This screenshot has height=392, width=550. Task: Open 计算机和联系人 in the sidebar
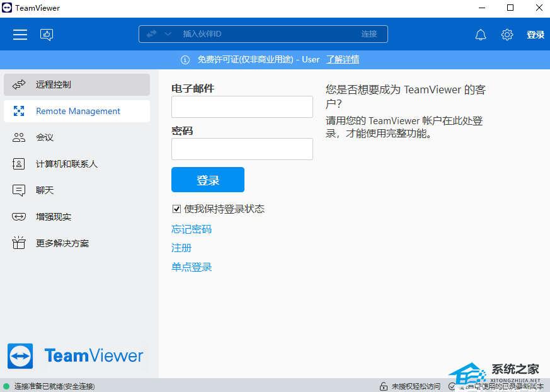click(77, 164)
